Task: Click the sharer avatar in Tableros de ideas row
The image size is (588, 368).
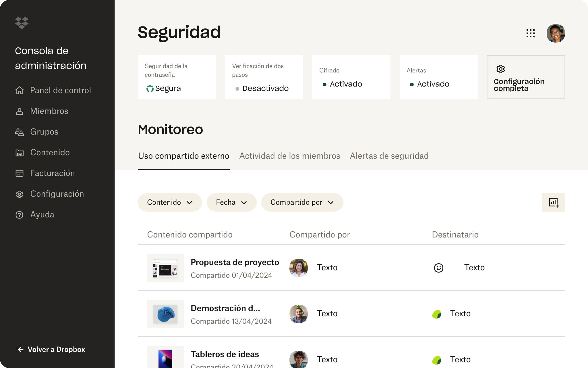Action: 299,359
